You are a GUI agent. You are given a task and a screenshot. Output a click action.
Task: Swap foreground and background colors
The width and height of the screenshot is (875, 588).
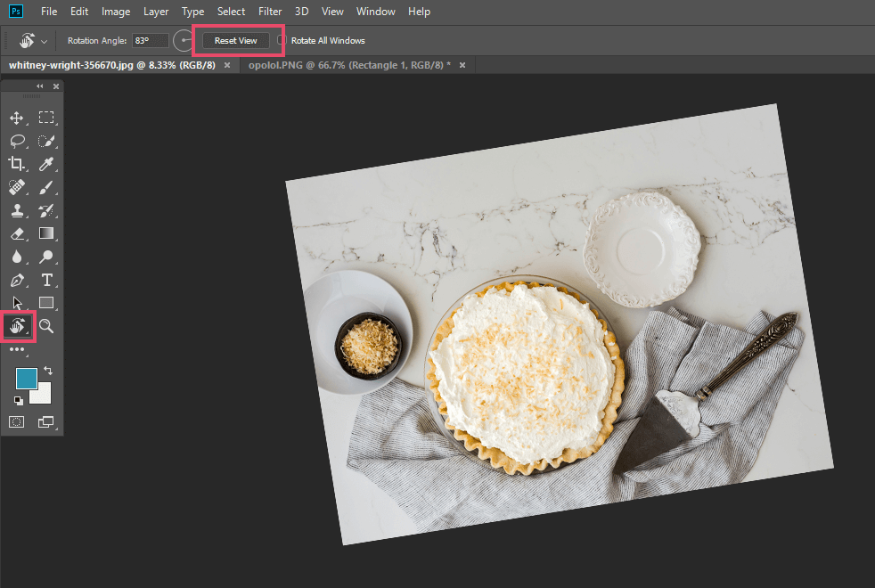(48, 371)
